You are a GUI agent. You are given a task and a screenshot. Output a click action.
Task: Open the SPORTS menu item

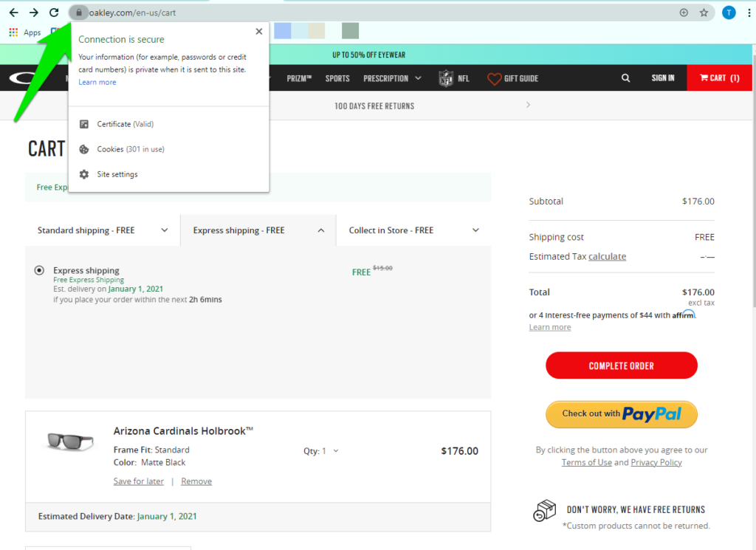[x=337, y=78]
